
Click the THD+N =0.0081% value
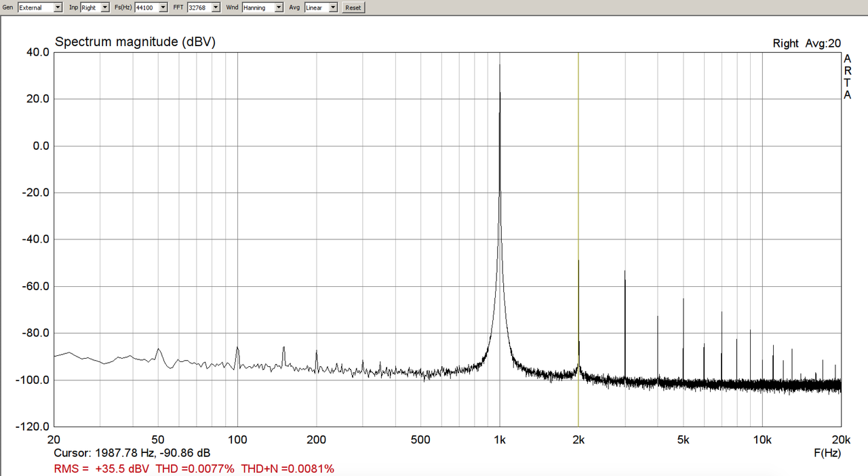click(288, 469)
